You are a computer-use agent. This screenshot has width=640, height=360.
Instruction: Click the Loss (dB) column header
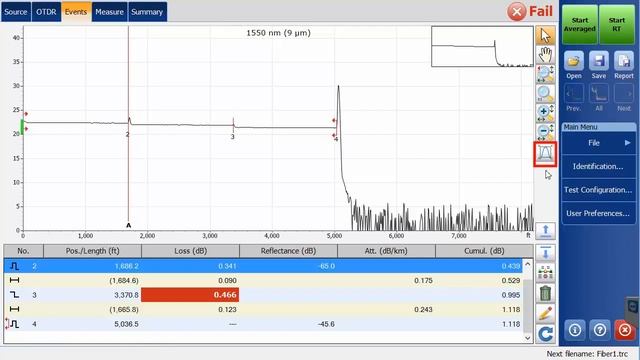pos(191,251)
